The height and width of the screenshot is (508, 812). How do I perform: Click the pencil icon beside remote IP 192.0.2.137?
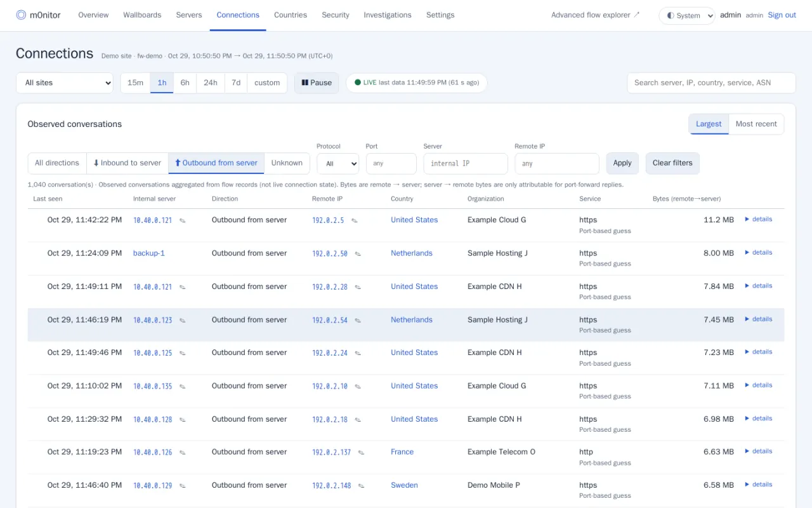(x=361, y=452)
